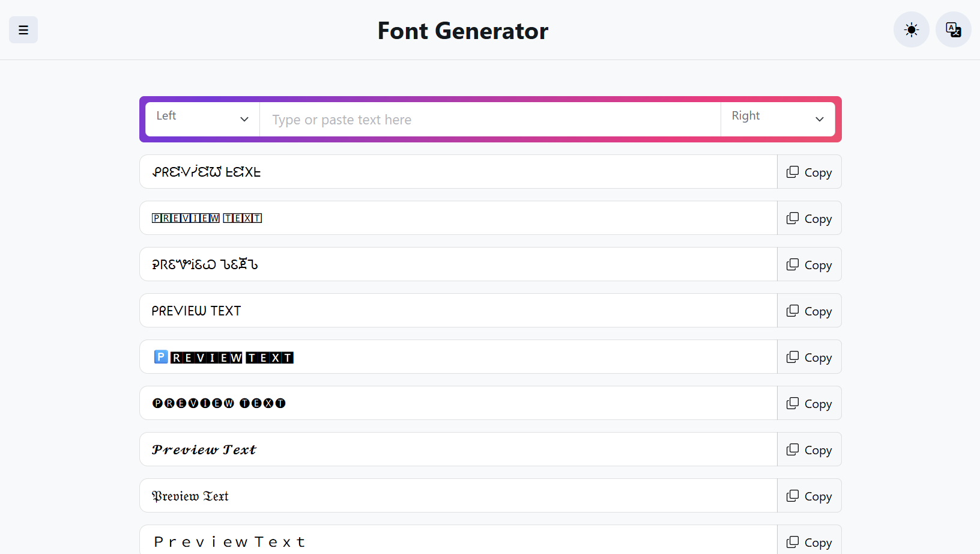The image size is (980, 554).
Task: Copy the wide-spaced Preview Text style
Action: (809, 542)
